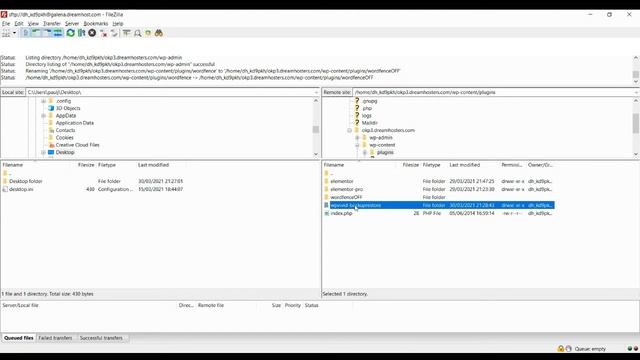The width and height of the screenshot is (640, 360).
Task: Switch to Queued files tab
Action: click(x=19, y=338)
